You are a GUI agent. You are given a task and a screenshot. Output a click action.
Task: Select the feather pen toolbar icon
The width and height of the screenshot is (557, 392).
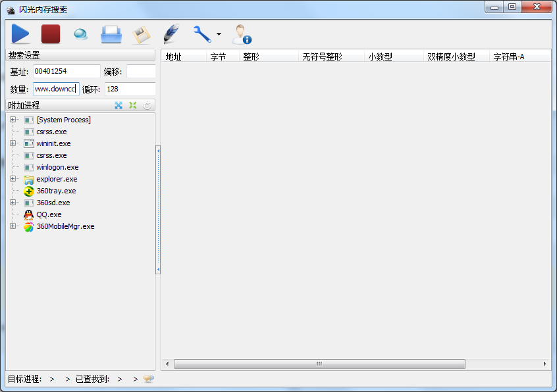(x=171, y=34)
